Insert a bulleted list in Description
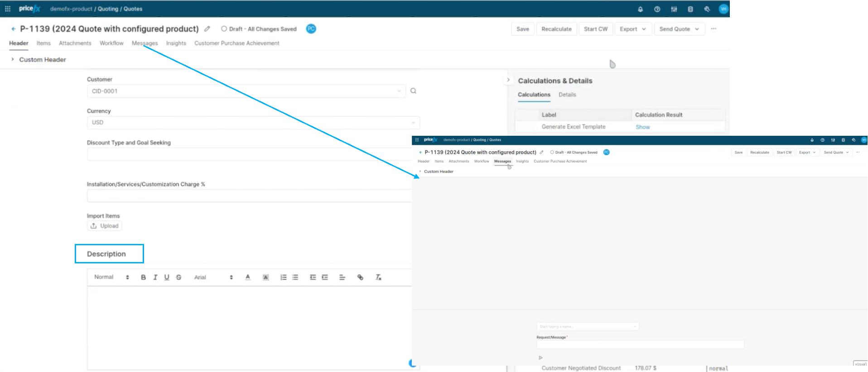The height and width of the screenshot is (372, 868). point(295,277)
